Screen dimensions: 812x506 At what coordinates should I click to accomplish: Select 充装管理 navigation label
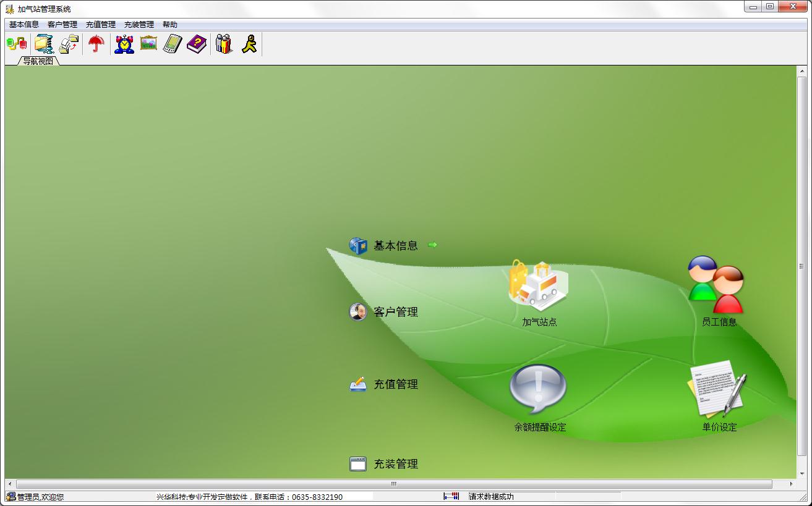(x=396, y=464)
